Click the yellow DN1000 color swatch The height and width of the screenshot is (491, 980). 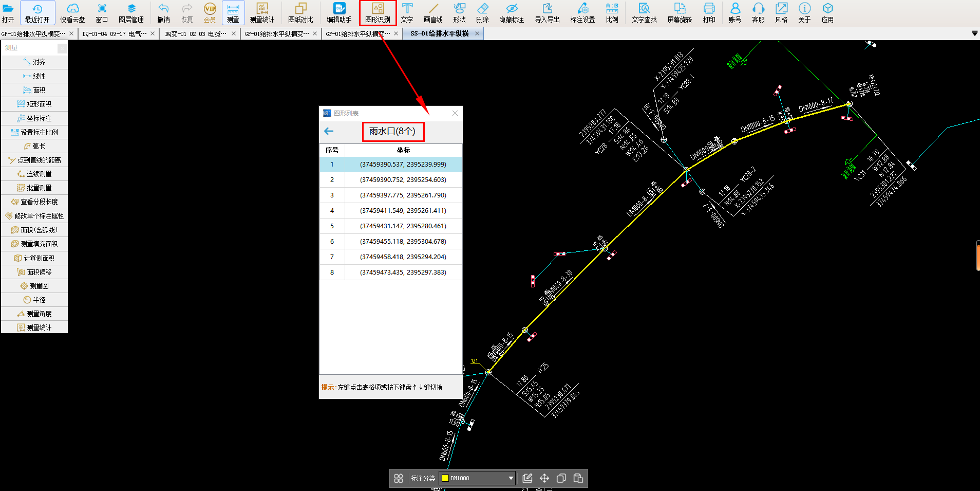tap(445, 478)
